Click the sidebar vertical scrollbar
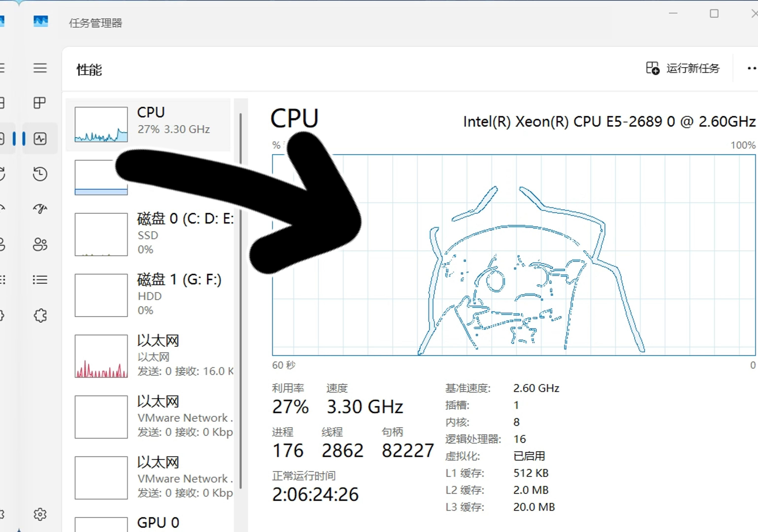This screenshot has height=532, width=758. coord(241,300)
